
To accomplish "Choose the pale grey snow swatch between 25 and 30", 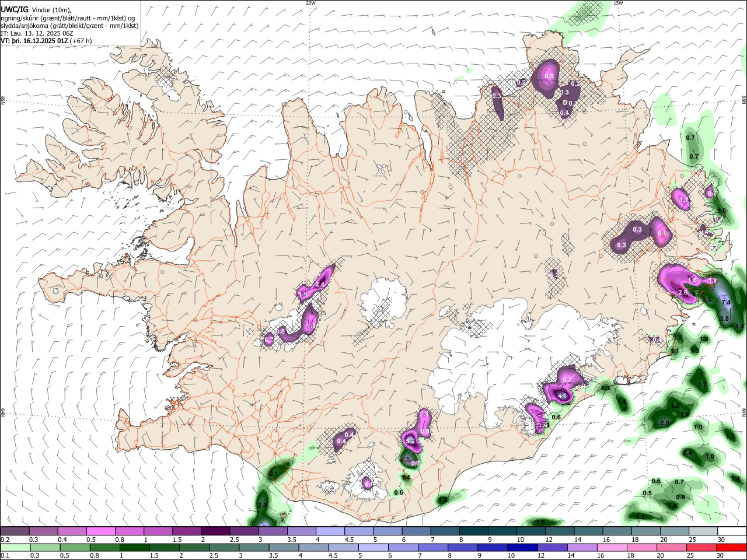I will point(703,531).
